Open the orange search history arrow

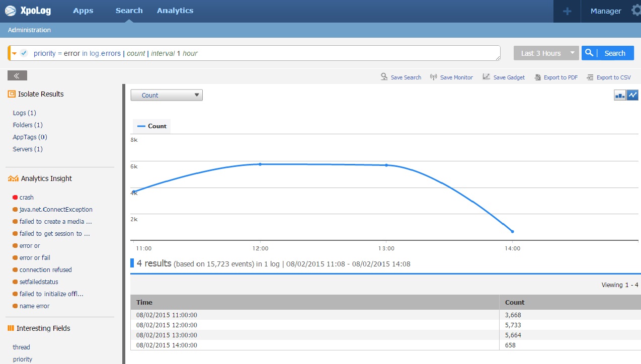pyautogui.click(x=15, y=53)
